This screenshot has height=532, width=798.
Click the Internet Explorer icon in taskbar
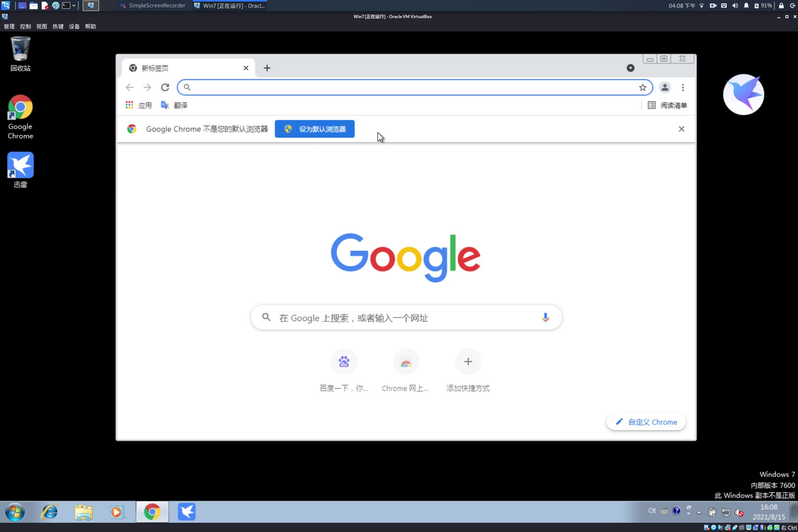point(49,512)
